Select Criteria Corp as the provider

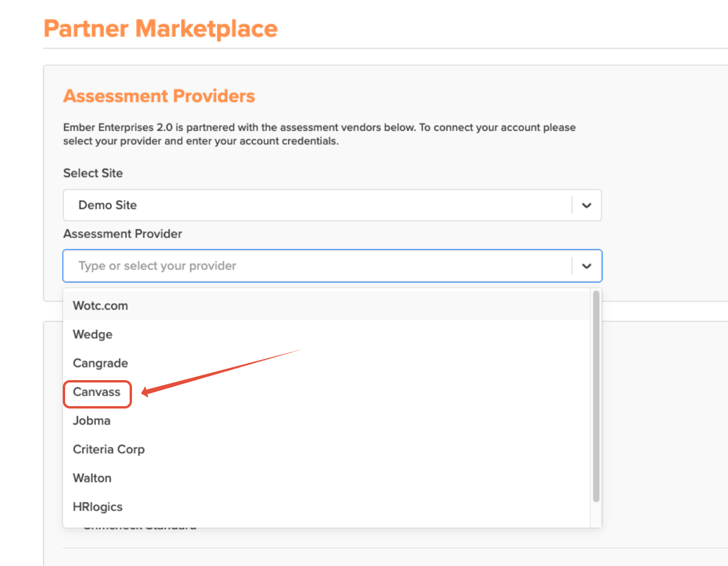click(x=326, y=449)
